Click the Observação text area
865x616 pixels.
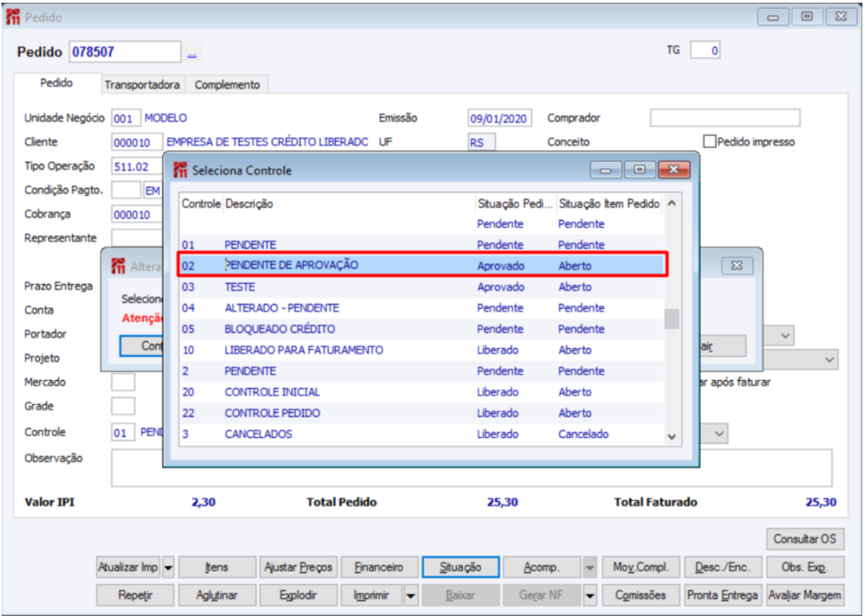[471, 468]
